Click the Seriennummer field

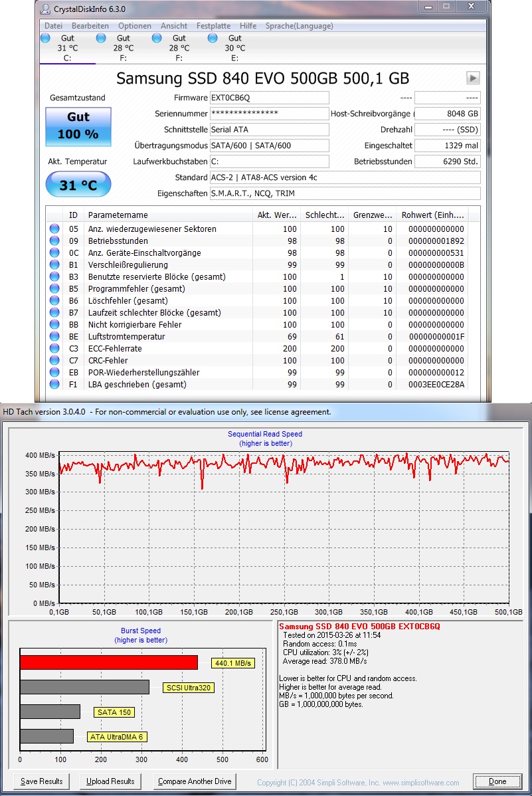tap(269, 113)
